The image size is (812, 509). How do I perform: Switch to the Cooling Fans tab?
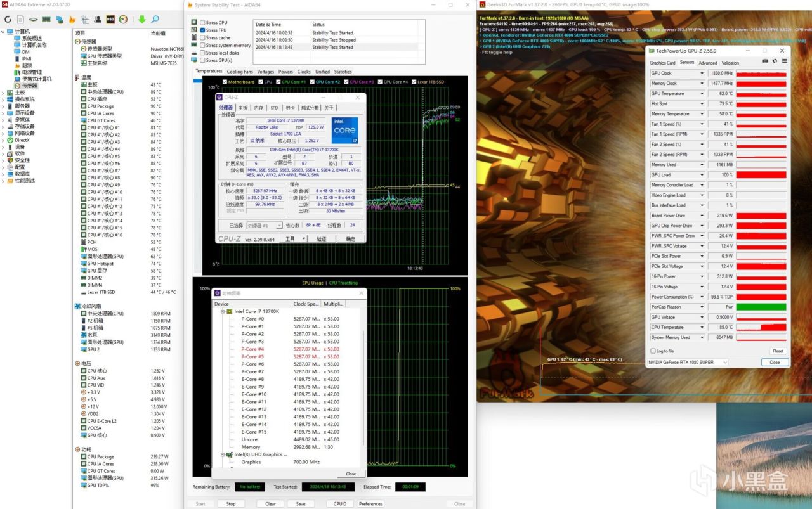click(x=240, y=72)
